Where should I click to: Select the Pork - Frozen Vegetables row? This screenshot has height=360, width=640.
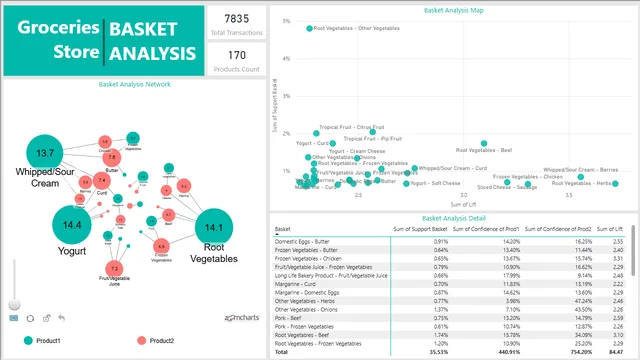449,327
